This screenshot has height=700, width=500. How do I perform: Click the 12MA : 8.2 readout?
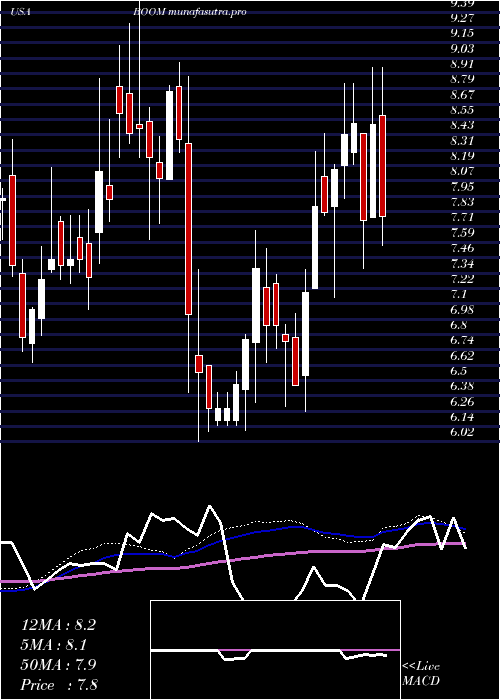pyautogui.click(x=58, y=625)
